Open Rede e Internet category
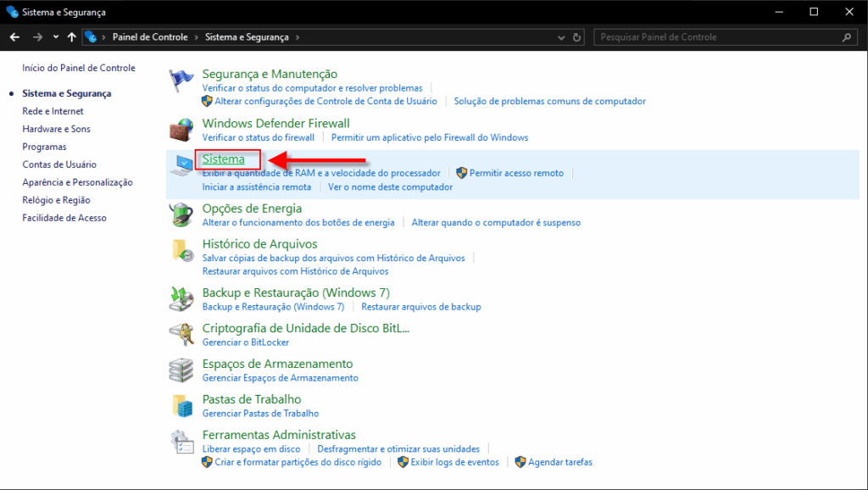The image size is (868, 490). point(53,111)
